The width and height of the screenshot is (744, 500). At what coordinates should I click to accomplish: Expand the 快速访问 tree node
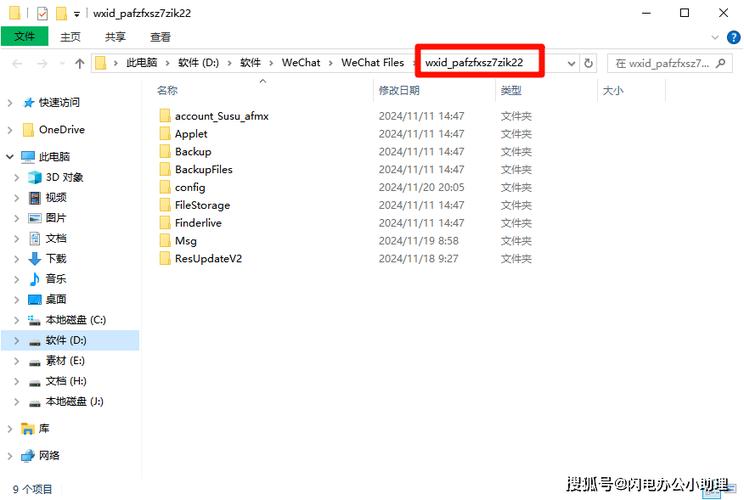coord(10,102)
